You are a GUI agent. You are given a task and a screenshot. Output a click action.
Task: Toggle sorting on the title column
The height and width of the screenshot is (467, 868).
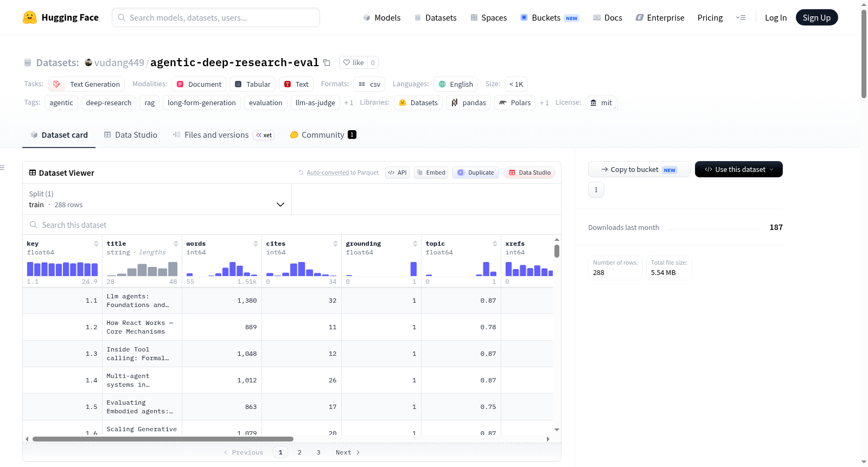coord(176,244)
